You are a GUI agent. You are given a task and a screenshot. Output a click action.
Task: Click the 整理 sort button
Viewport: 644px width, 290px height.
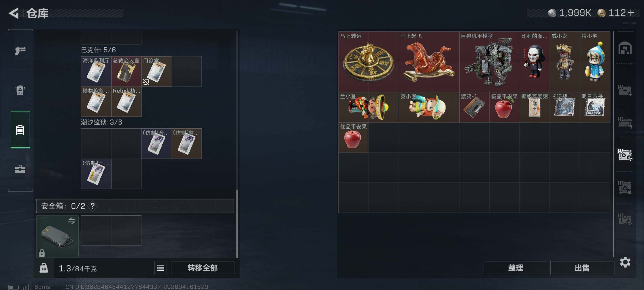515,268
